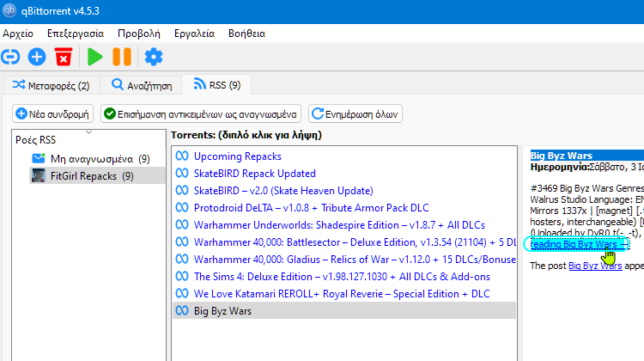Image resolution: width=644 pixels, height=361 pixels.
Task: Switch to the Αναζήτηση tab
Action: [x=142, y=85]
